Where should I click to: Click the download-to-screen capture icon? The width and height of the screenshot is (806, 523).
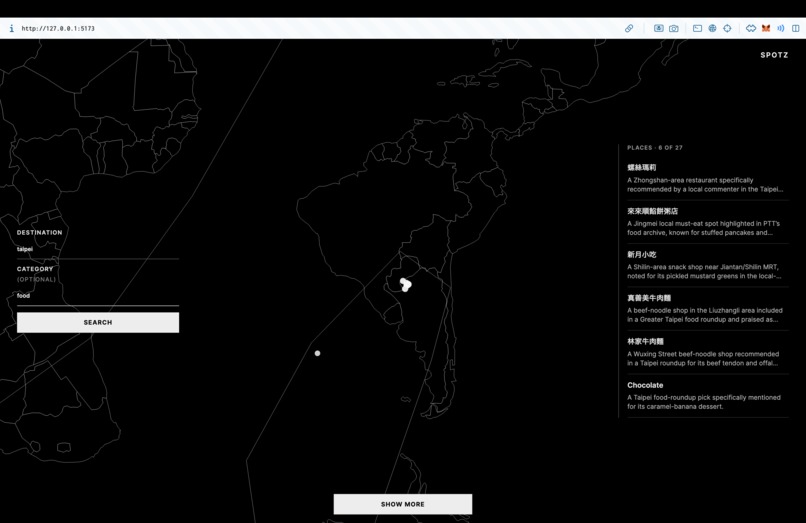[658, 28]
